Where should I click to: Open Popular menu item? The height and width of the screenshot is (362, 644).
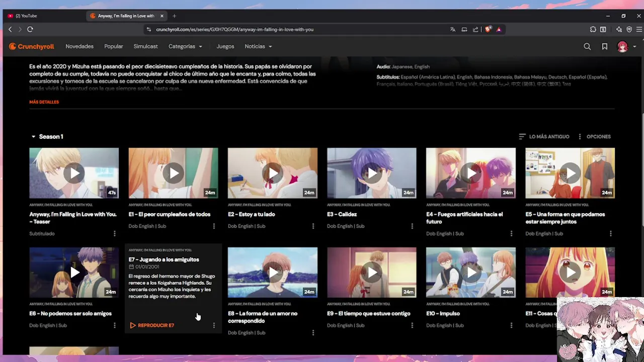point(114,46)
